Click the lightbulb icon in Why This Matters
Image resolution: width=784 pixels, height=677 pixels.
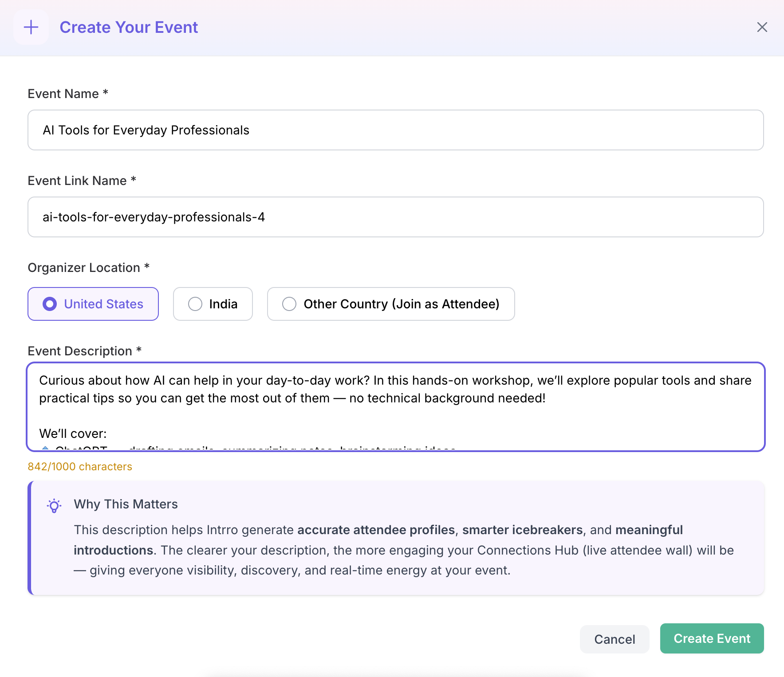(x=54, y=505)
